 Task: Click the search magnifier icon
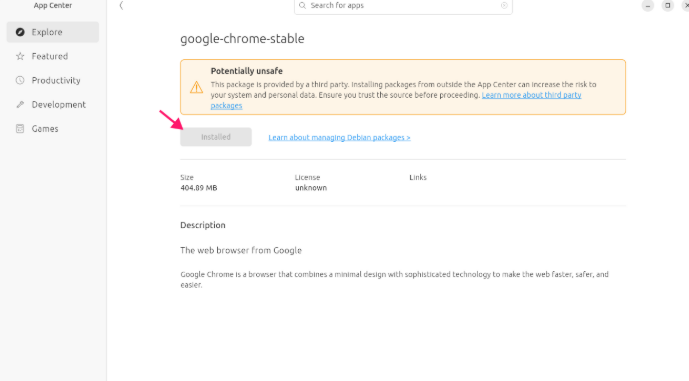[302, 5]
